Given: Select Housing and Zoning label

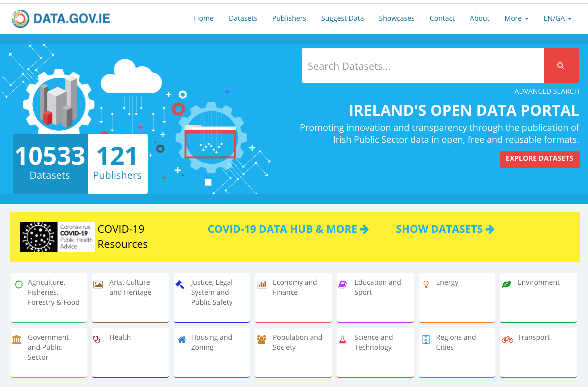Looking at the screenshot, I should point(212,343).
